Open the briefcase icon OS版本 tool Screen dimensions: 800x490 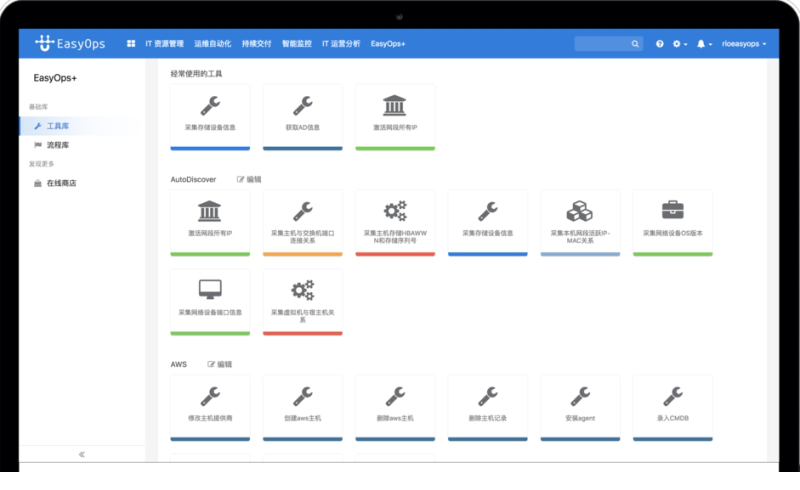coord(672,223)
